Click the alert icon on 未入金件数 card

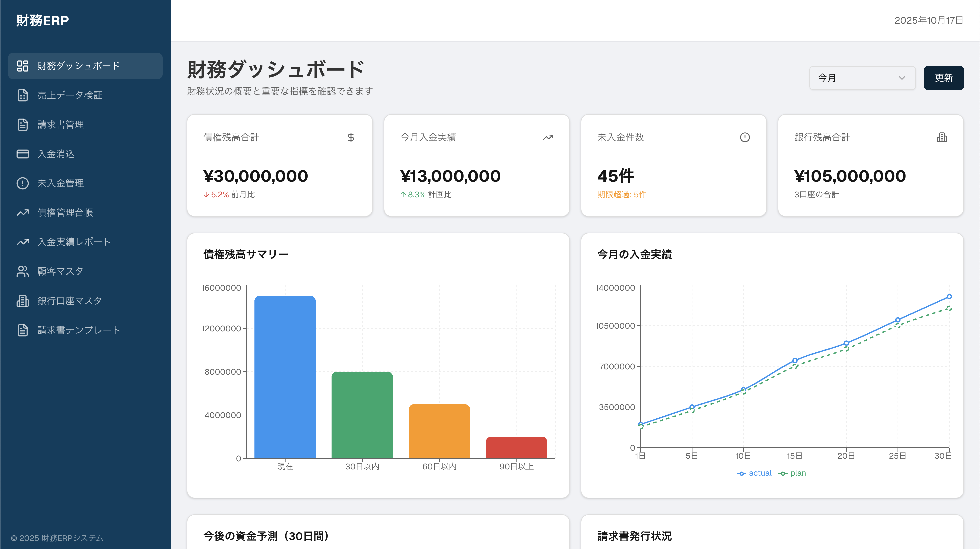pos(745,137)
